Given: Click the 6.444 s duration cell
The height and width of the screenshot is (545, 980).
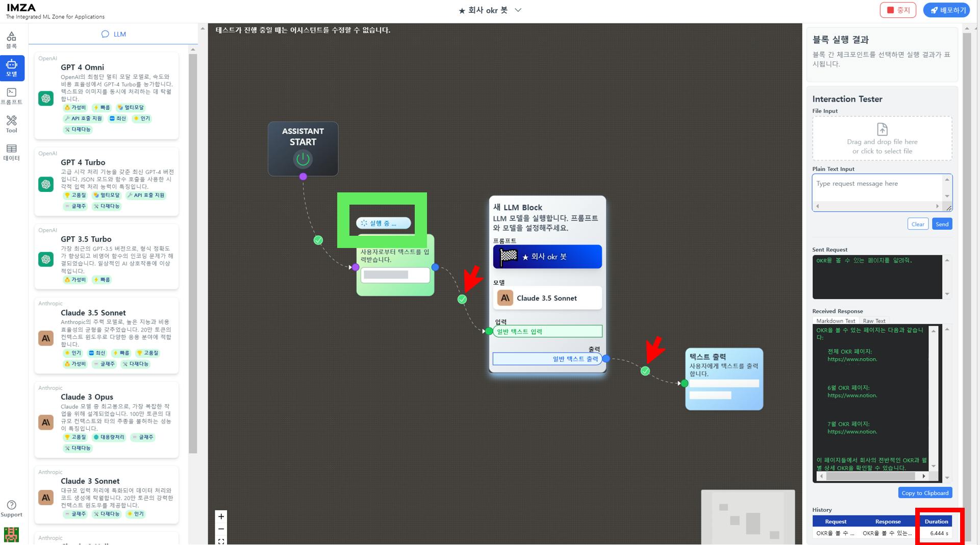Looking at the screenshot, I should click(939, 533).
